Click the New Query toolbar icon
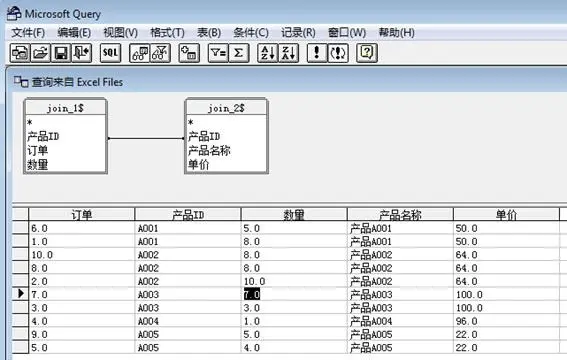 20,53
